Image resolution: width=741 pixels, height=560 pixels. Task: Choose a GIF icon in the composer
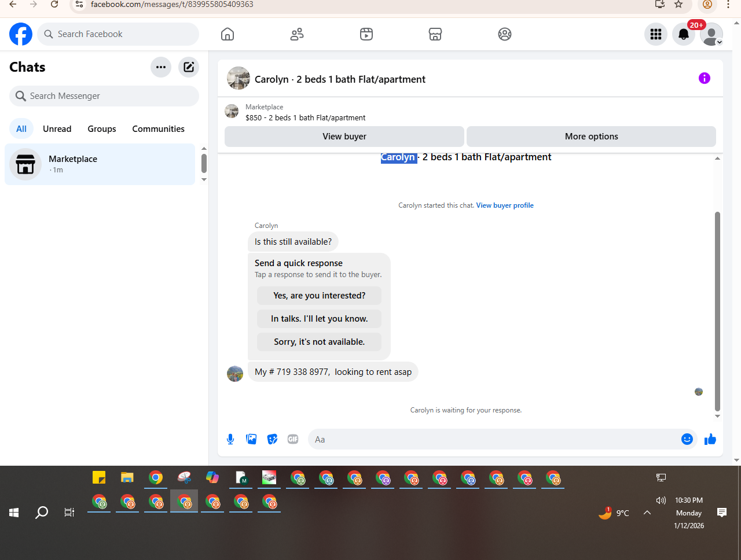293,439
